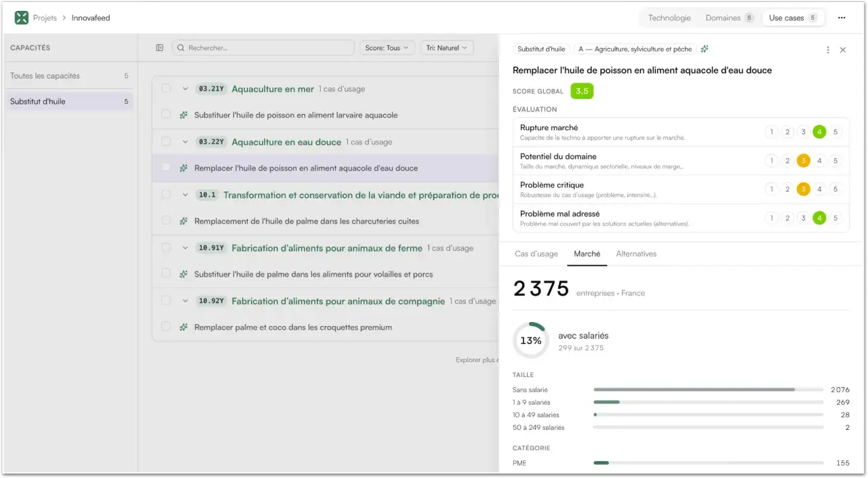Screen dimensions: 868x478
Task: Open the Alternatives detail tab
Action: 636,254
